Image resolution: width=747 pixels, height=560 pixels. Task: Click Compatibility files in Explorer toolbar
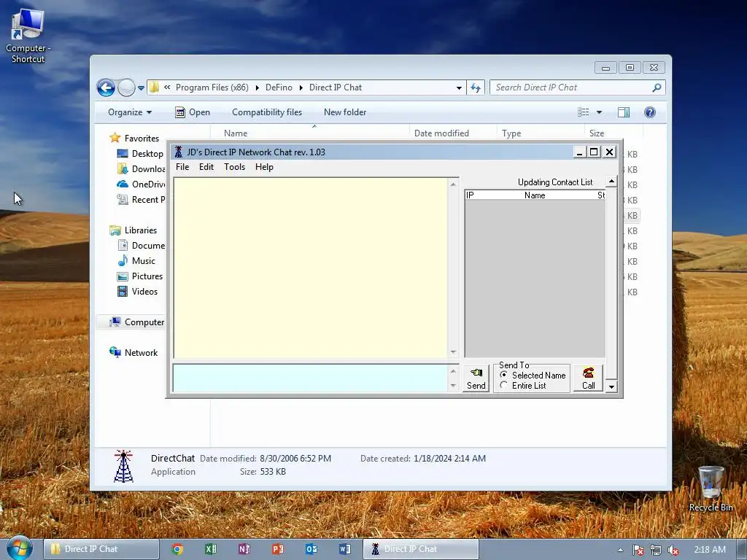pyautogui.click(x=267, y=112)
